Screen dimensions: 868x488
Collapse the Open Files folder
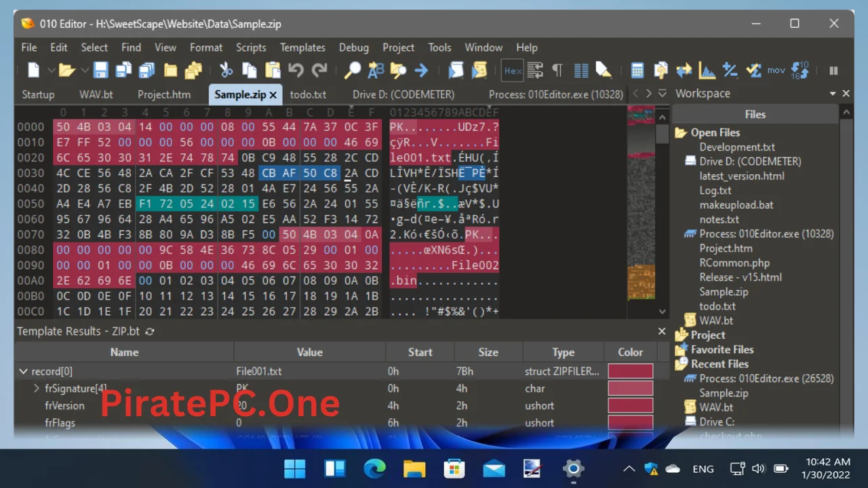point(681,133)
